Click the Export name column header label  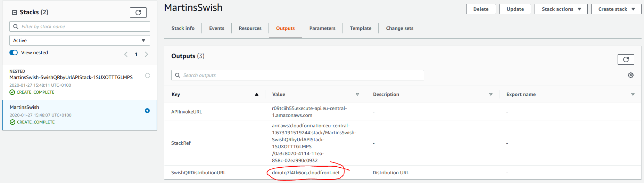point(521,94)
